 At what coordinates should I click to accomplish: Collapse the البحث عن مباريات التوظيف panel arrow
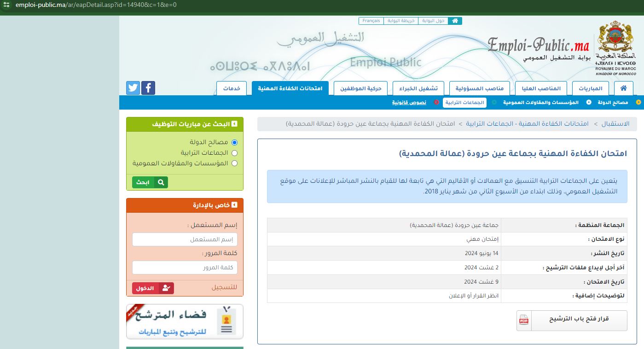[x=235, y=124]
